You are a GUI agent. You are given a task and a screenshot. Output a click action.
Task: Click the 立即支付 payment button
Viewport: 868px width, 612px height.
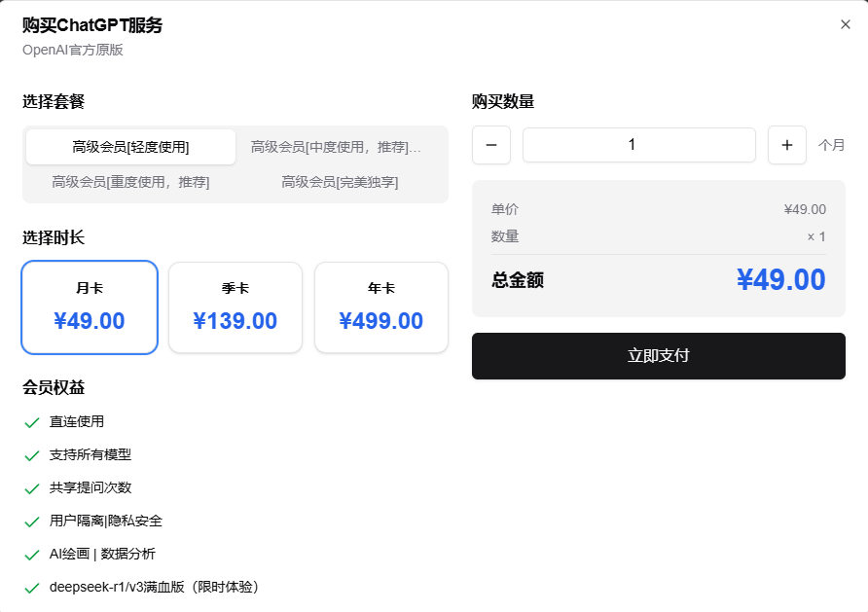[x=659, y=356]
